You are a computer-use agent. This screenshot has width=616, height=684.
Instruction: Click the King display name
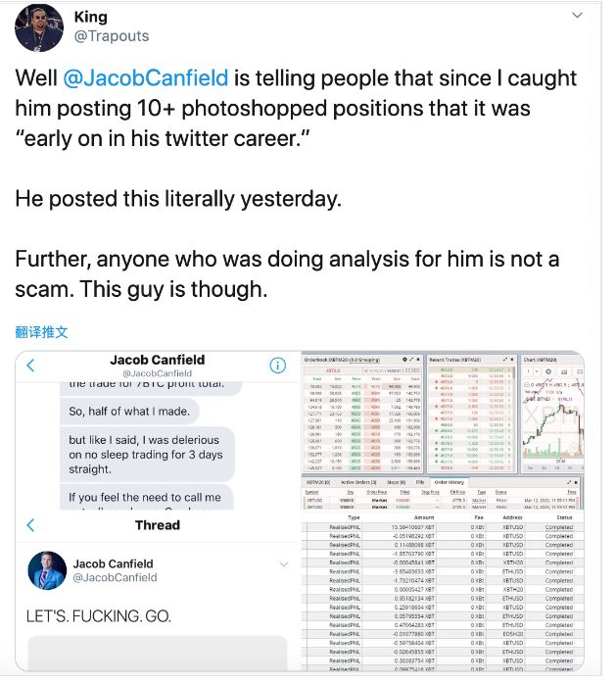coord(92,17)
